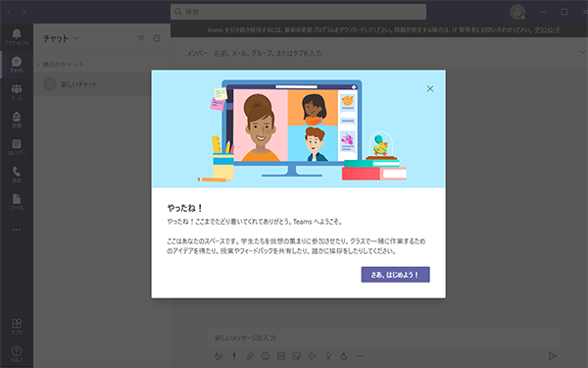Open Assignments in the sidebar

pyautogui.click(x=17, y=120)
